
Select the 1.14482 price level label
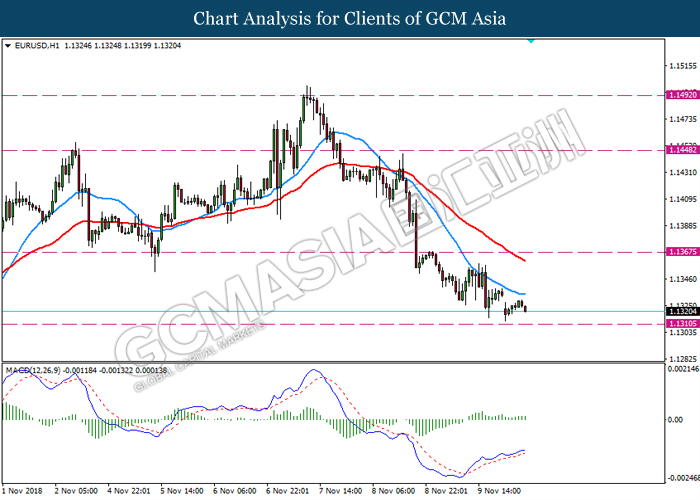683,150
